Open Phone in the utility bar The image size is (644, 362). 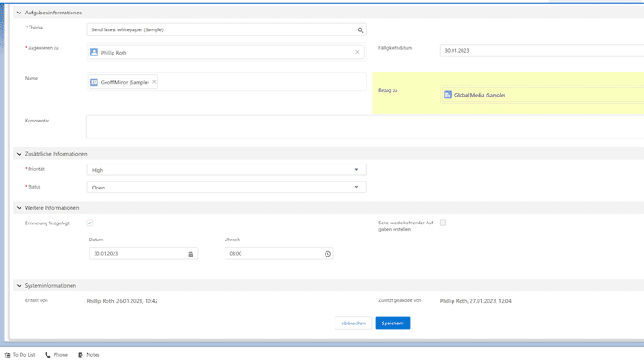55,355
